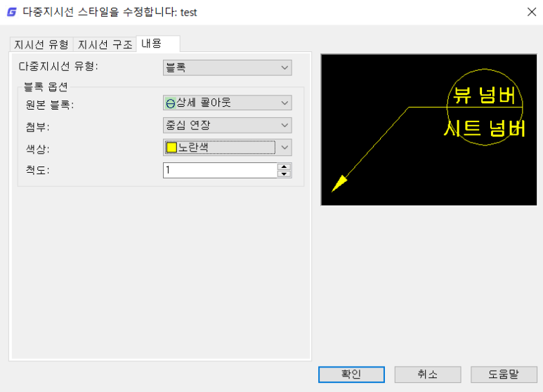Click the 첨부: label
Image resolution: width=543 pixels, height=392 pixels.
tap(37, 126)
